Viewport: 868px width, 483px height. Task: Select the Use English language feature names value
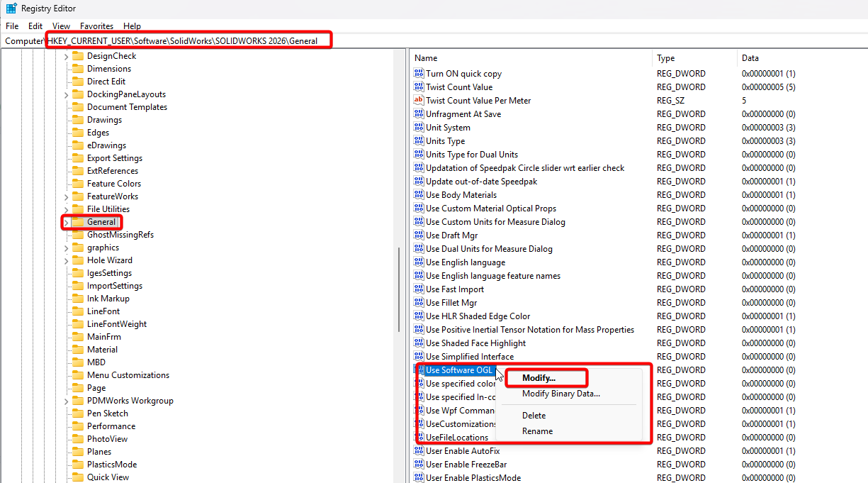(x=493, y=276)
